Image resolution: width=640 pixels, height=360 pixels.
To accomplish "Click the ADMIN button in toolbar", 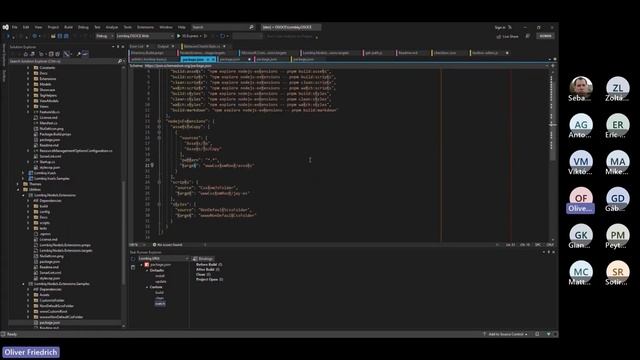I will 545,36.
